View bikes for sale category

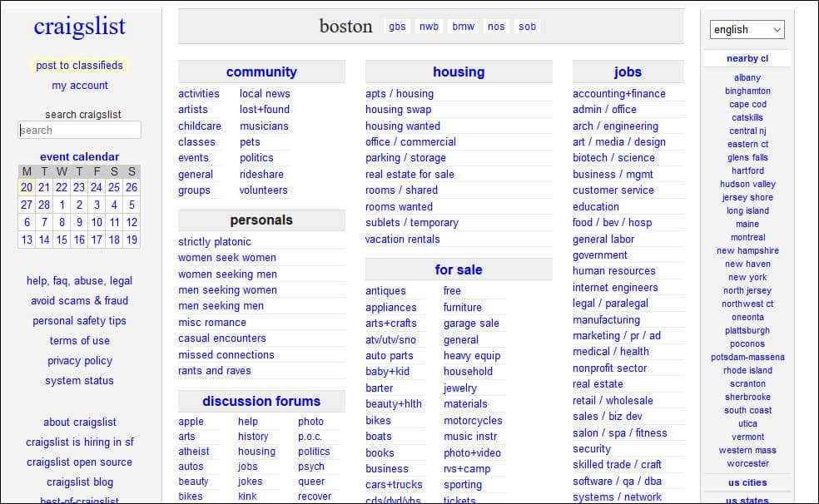pos(378,421)
